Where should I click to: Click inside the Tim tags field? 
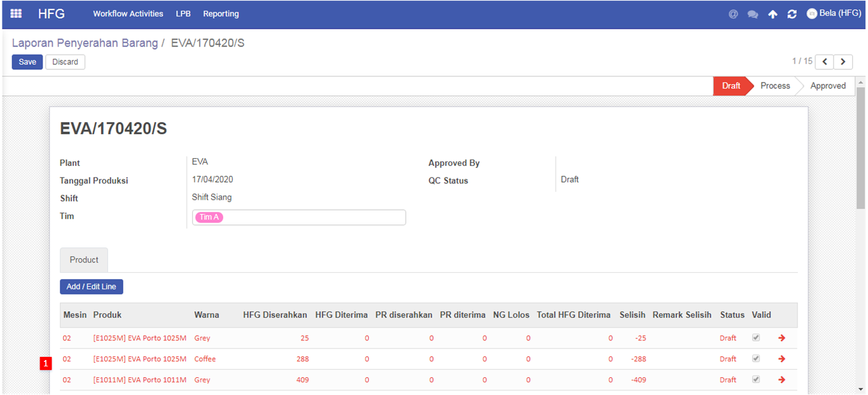point(312,218)
